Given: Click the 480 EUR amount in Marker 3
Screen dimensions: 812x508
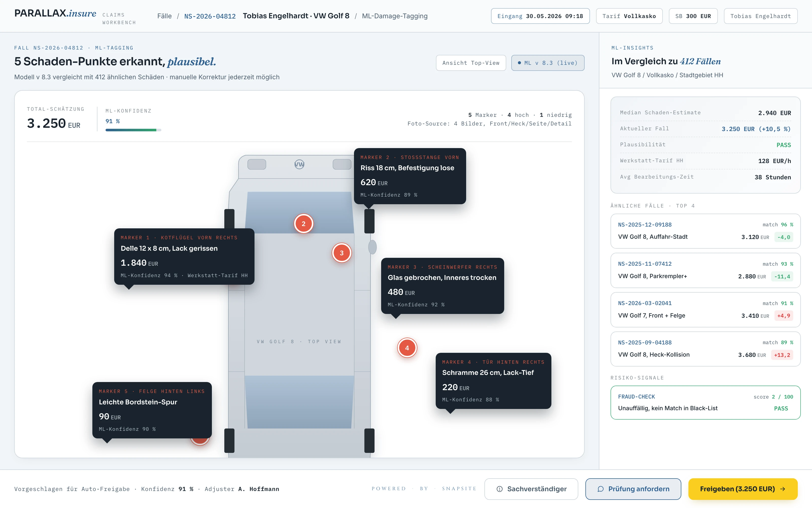Looking at the screenshot, I should tap(401, 292).
